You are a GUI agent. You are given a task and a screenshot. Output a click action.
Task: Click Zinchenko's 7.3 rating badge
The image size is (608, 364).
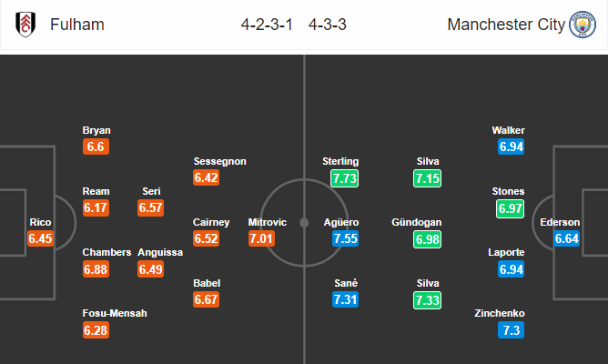pos(511,330)
